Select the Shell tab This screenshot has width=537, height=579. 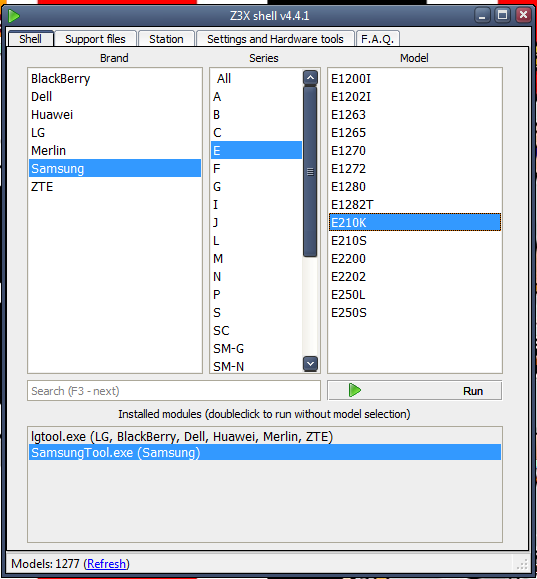(x=31, y=39)
